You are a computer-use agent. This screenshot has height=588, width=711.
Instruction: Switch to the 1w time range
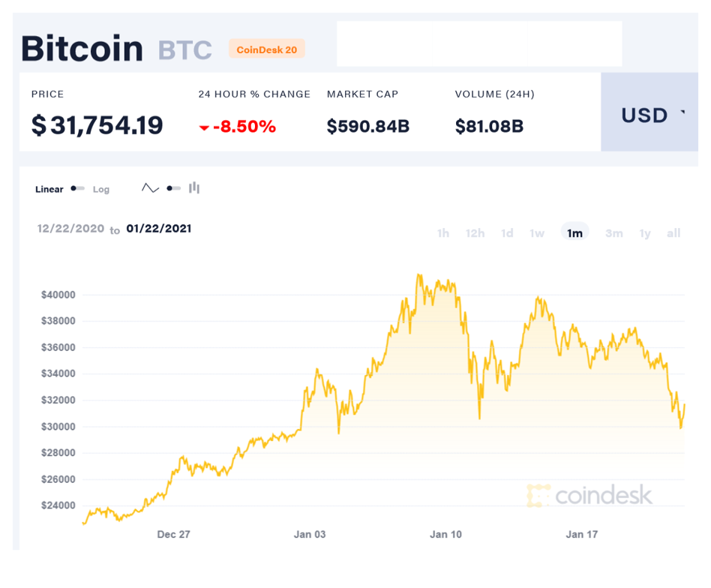[x=537, y=233]
